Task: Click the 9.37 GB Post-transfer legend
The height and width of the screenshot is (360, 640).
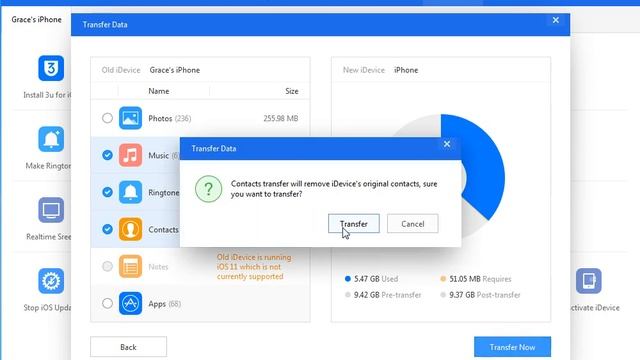Action: tap(480, 295)
